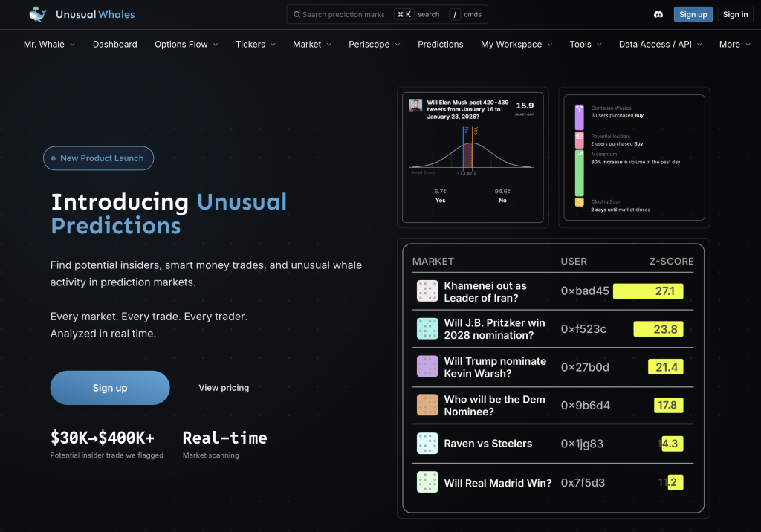Viewport: 761px width, 532px height.
Task: Click the Will J.B. Pritzker win market text
Action: [x=494, y=329]
